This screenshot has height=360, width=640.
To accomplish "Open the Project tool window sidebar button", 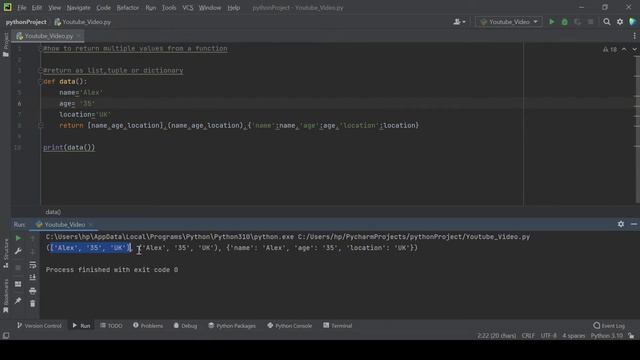I will 5,44.
